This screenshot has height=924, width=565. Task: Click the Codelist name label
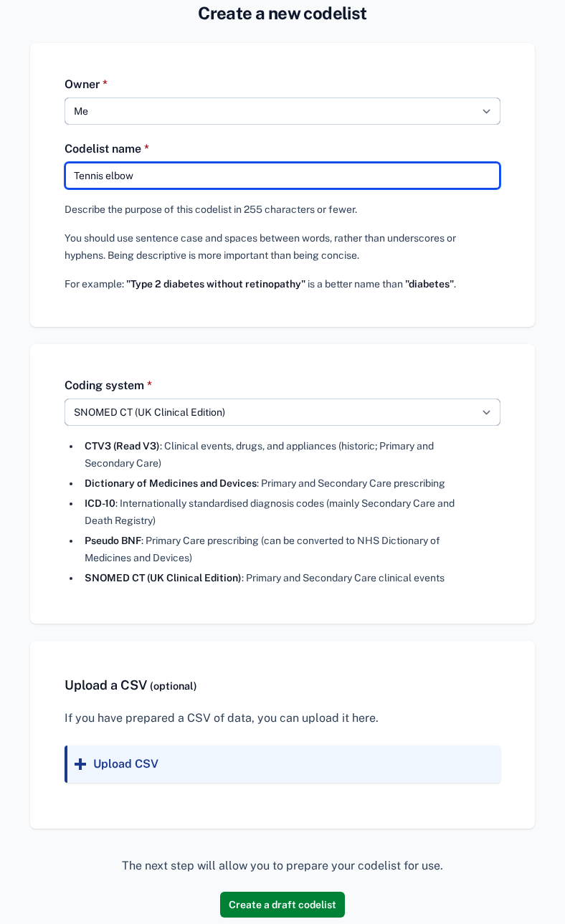[x=103, y=148]
